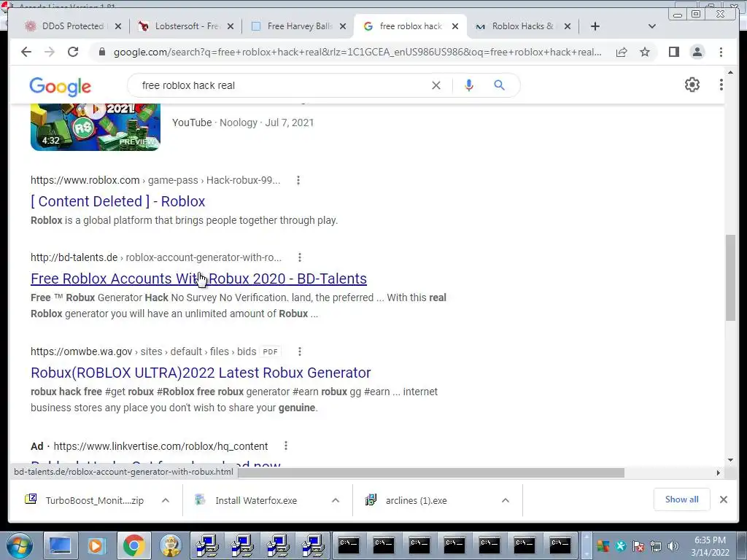Viewport: 747px width, 560px height.
Task: Close the free roblox hack tab
Action: pos(455,26)
